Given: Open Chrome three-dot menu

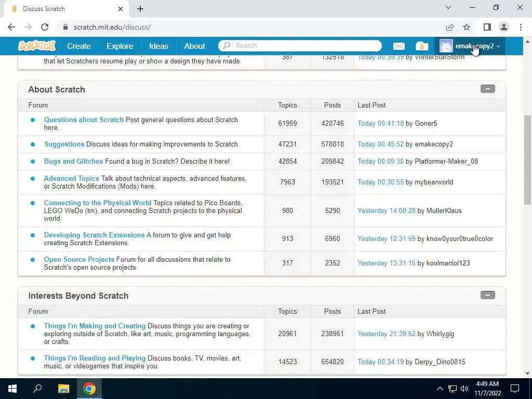Looking at the screenshot, I should point(521,27).
